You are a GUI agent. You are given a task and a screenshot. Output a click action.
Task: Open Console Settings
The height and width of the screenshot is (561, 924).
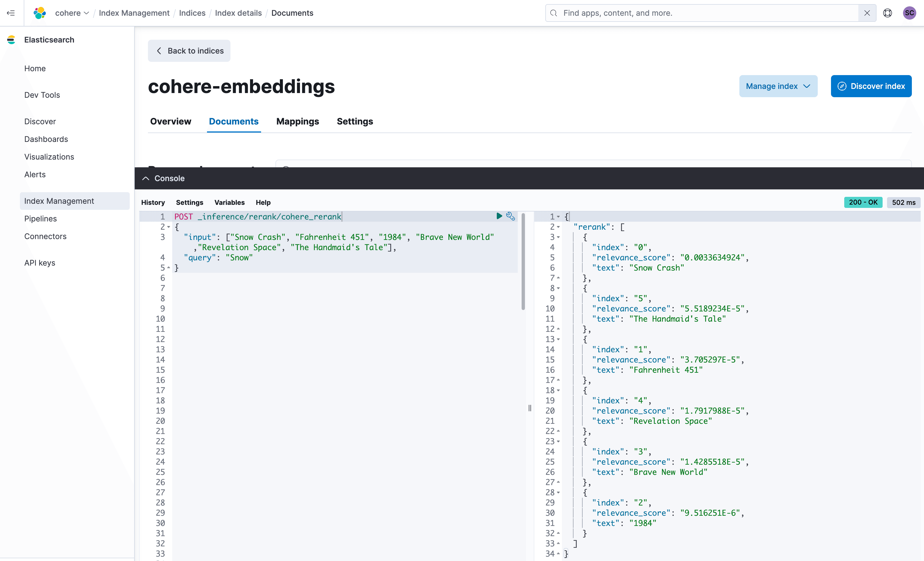189,203
